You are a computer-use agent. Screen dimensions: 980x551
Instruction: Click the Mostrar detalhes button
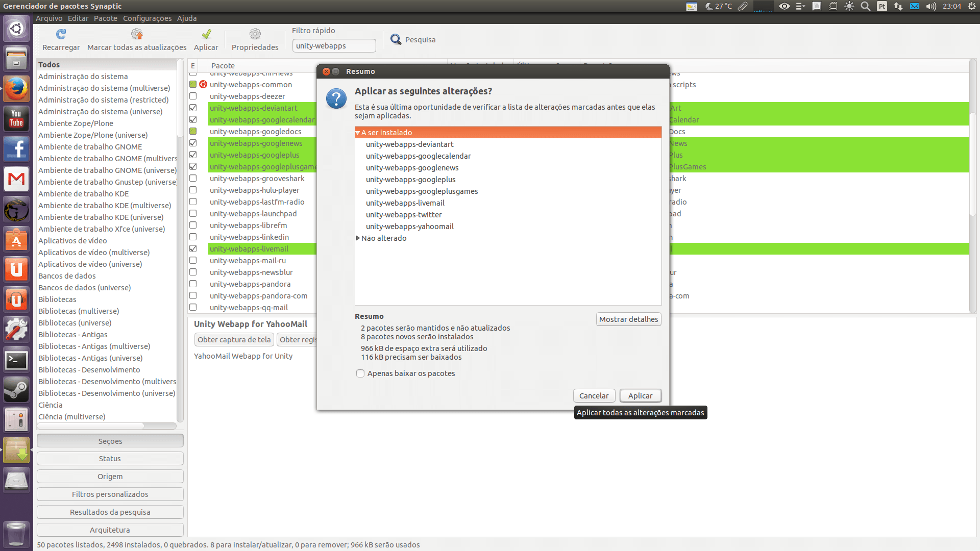[628, 319]
